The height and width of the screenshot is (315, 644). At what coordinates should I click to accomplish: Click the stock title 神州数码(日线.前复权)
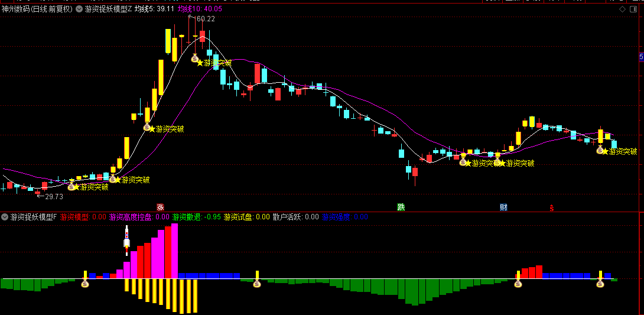(x=37, y=9)
